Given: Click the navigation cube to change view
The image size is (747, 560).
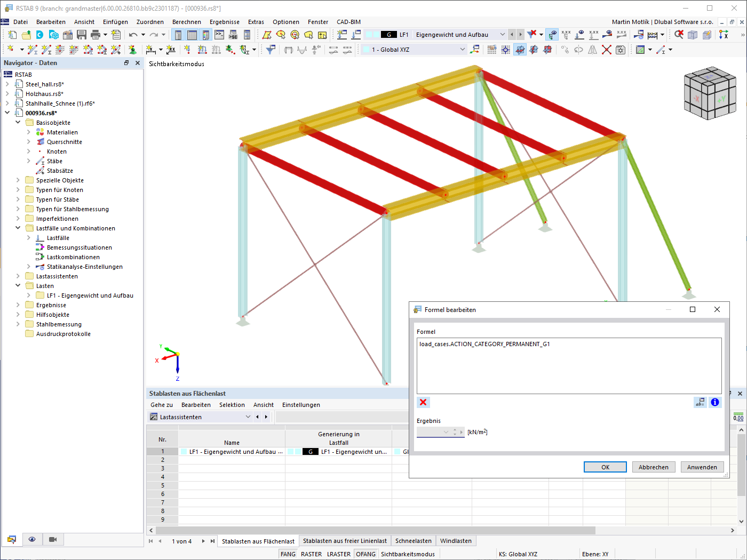Looking at the screenshot, I should point(710,92).
